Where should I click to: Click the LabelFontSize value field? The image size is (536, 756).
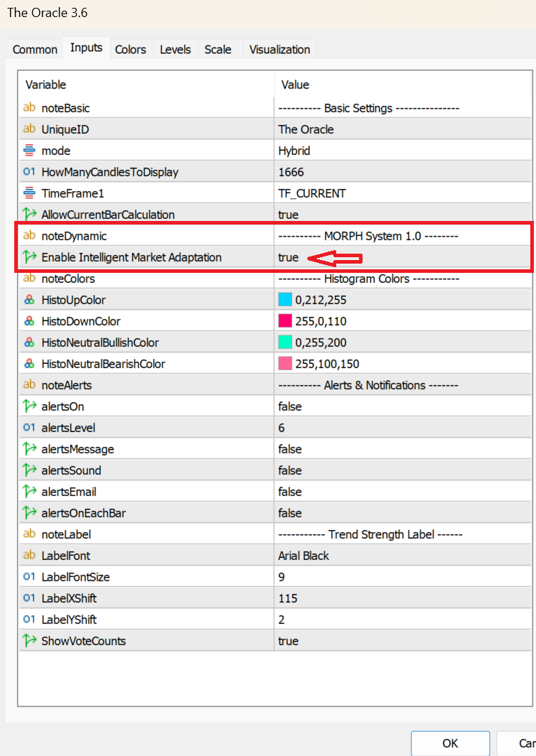pos(402,577)
